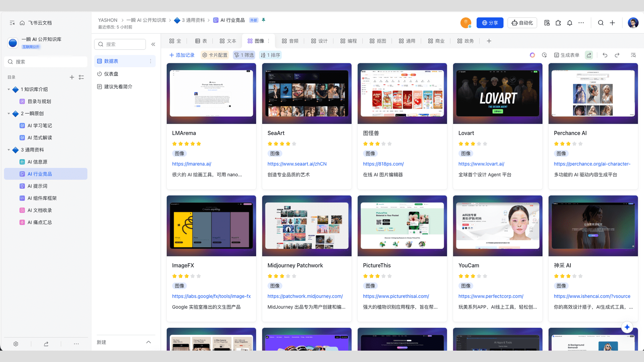
Task: Open the 1 排序 sort settings
Action: coord(270,55)
